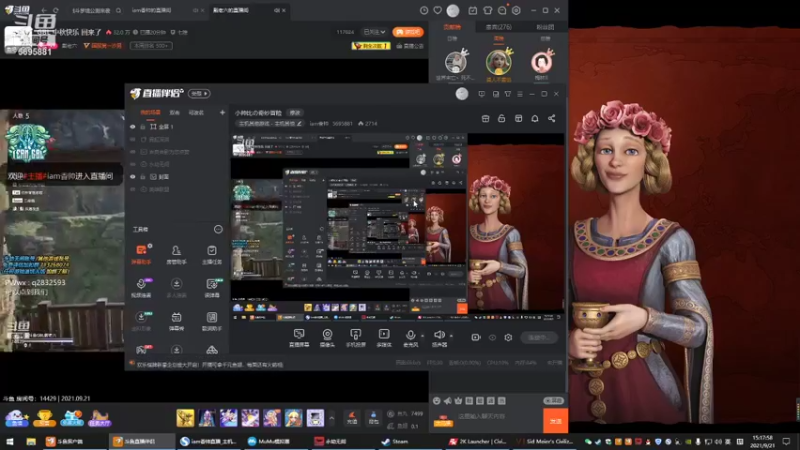This screenshot has height=450, width=800.
Task: Toggle the lock on the 全屏1 source
Action: [143, 127]
